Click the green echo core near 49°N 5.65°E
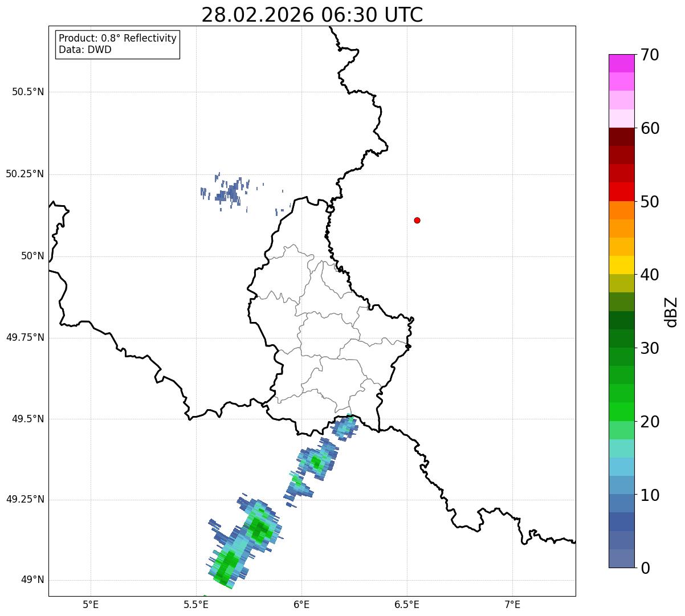 point(227,564)
